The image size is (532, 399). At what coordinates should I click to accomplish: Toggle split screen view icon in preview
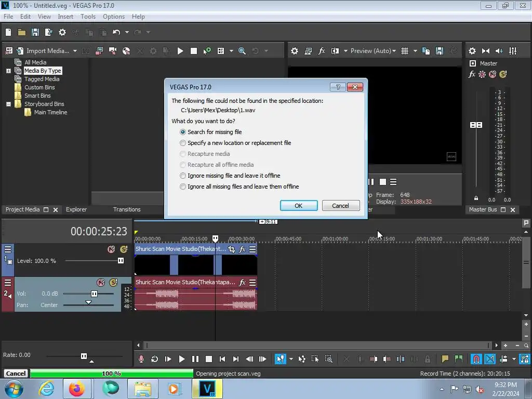coord(335,51)
